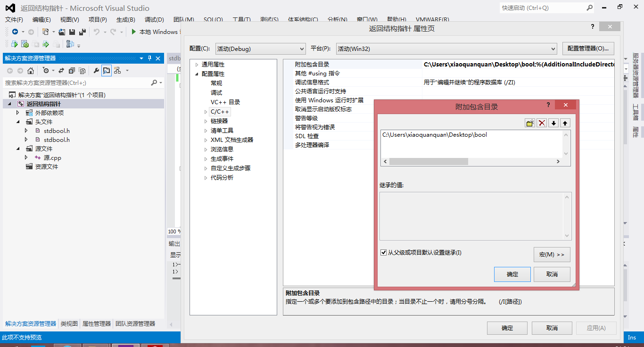Select the 资源文件 folder in Solution Explorer

point(47,166)
